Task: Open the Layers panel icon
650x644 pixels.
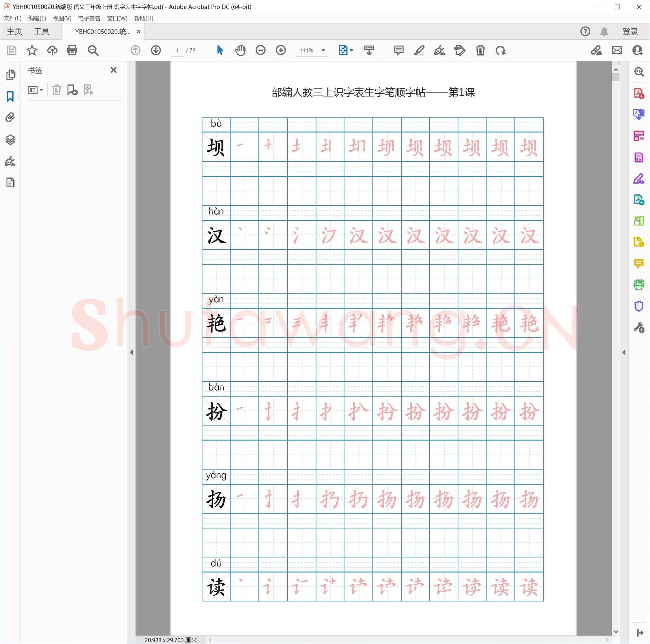Action: pyautogui.click(x=10, y=139)
